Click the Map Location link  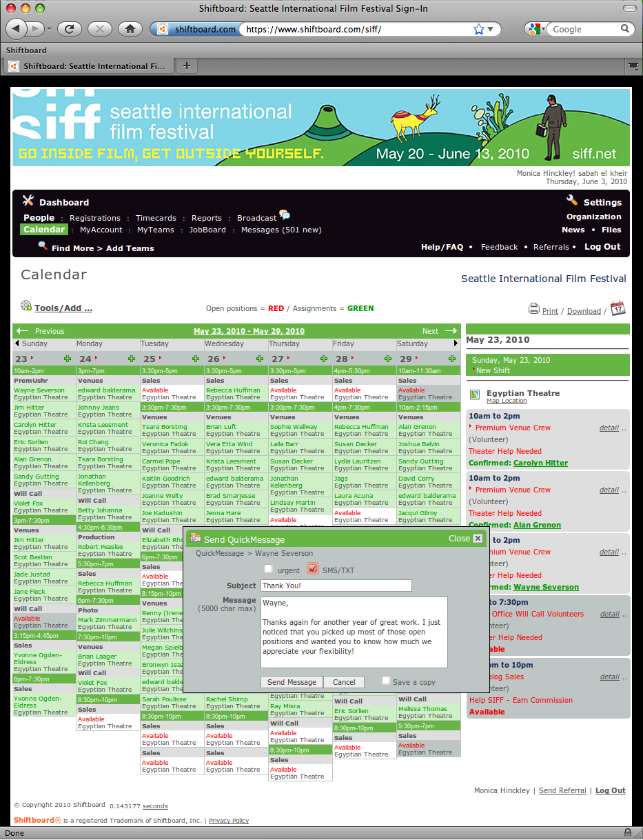507,401
